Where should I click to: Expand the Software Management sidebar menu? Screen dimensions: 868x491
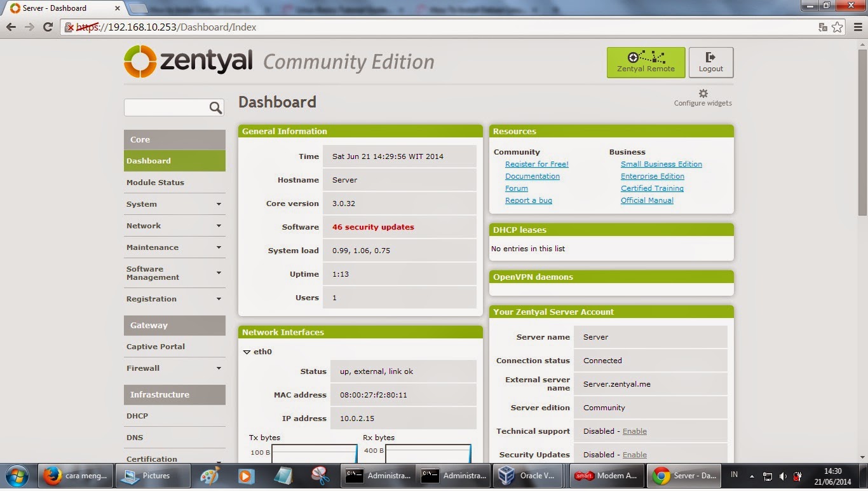pyautogui.click(x=175, y=273)
